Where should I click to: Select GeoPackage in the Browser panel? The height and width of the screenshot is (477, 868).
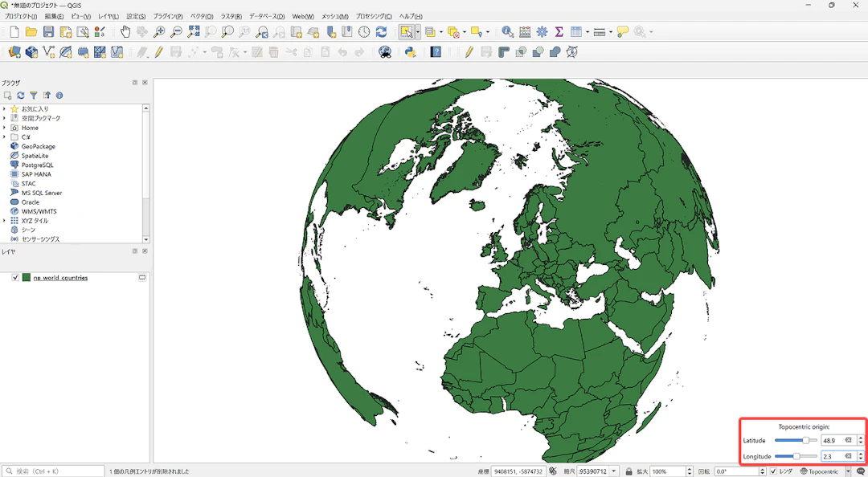click(39, 146)
